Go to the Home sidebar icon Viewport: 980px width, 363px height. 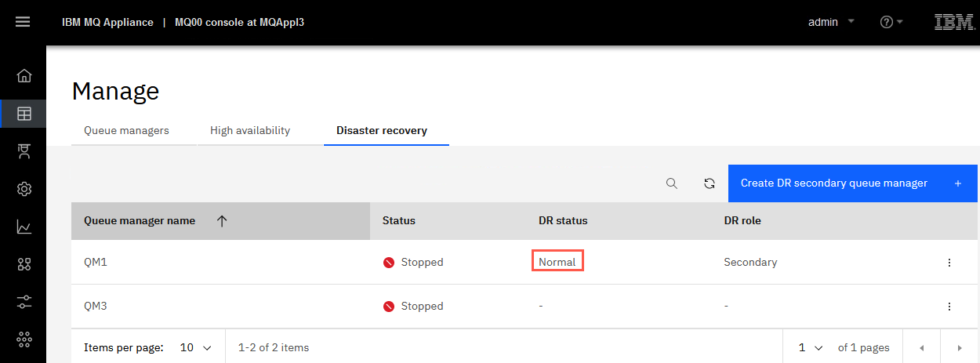tap(24, 76)
